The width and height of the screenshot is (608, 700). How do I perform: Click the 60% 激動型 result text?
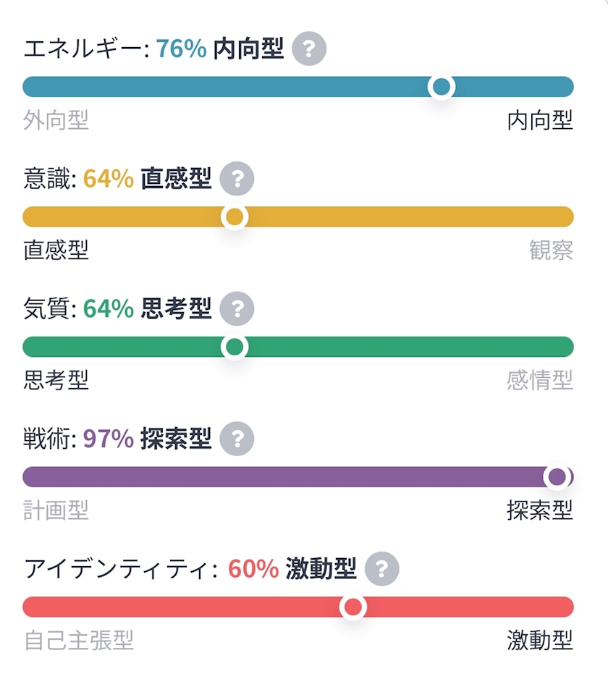(x=292, y=569)
